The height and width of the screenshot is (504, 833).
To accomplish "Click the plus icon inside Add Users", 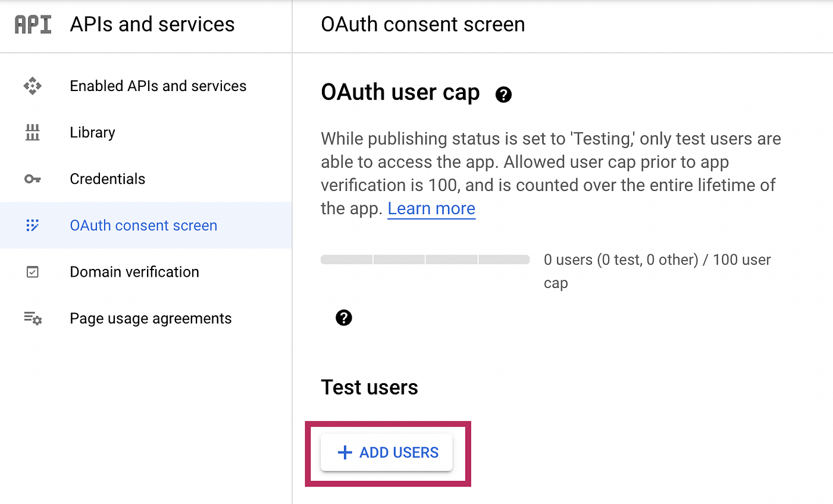I will [x=344, y=452].
